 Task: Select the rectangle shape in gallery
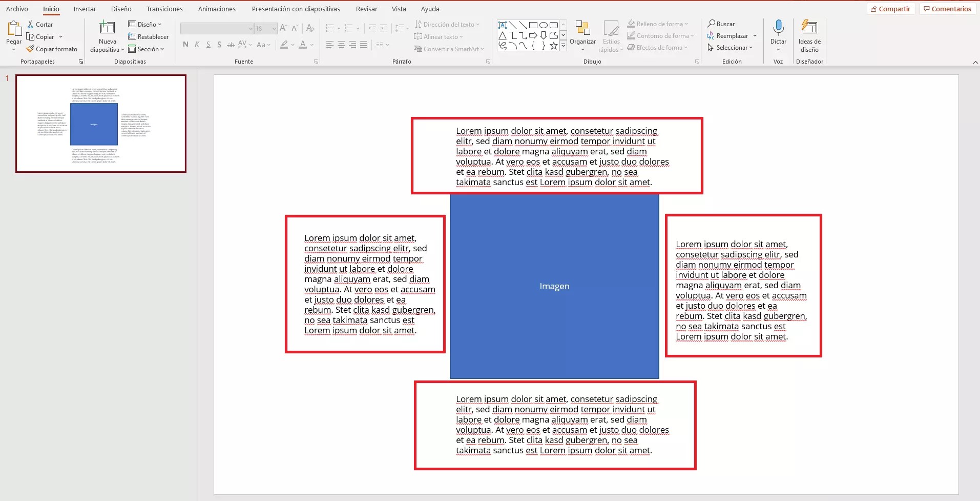tap(533, 25)
